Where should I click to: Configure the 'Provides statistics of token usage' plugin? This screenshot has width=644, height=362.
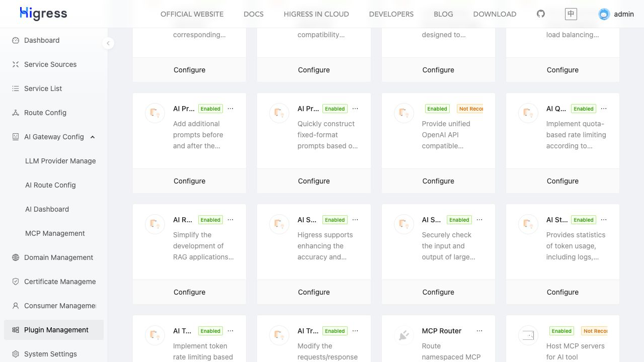point(562,292)
